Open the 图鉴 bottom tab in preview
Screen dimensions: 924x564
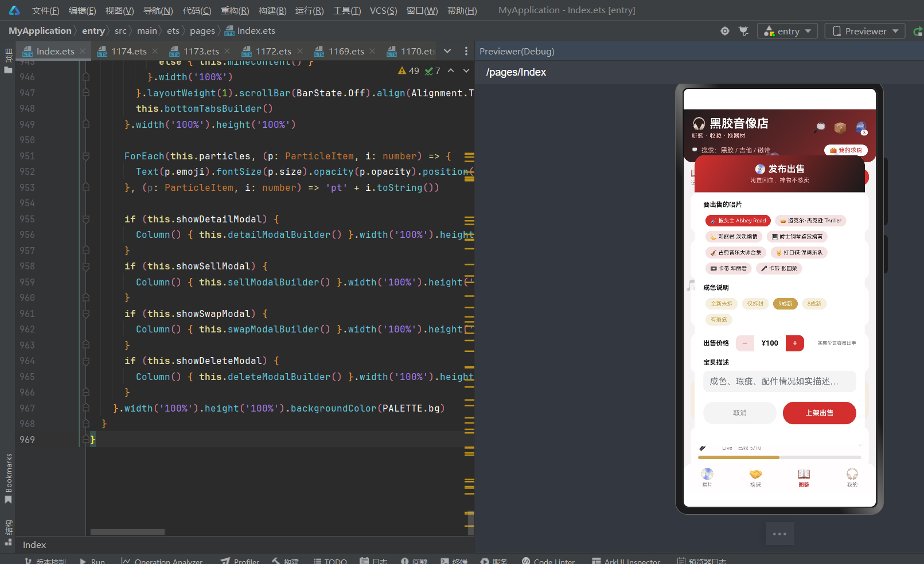pos(804,477)
